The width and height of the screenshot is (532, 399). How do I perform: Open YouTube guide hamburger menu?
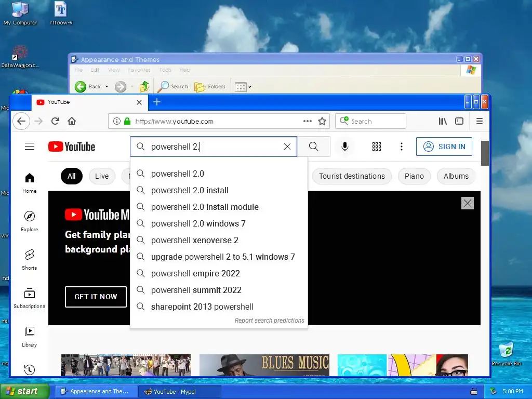[30, 147]
